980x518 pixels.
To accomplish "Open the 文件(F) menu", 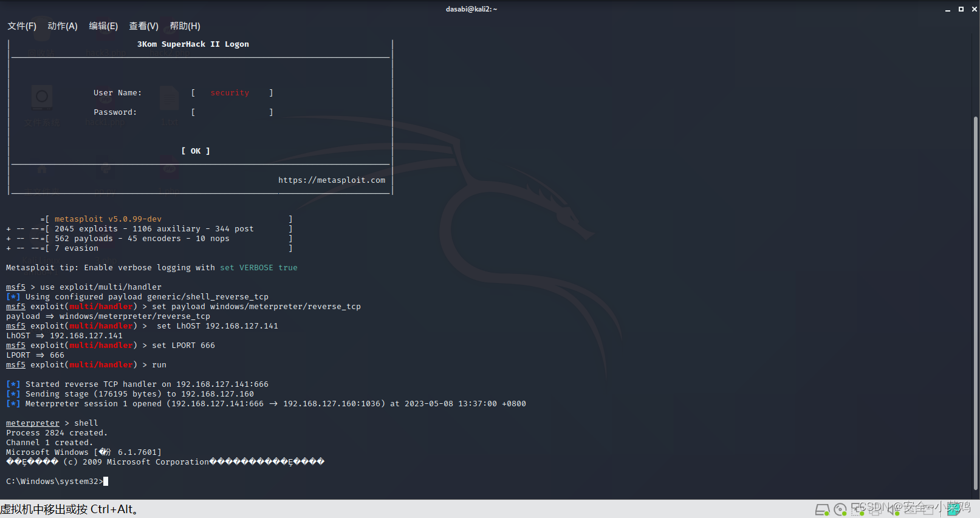I will click(x=22, y=26).
